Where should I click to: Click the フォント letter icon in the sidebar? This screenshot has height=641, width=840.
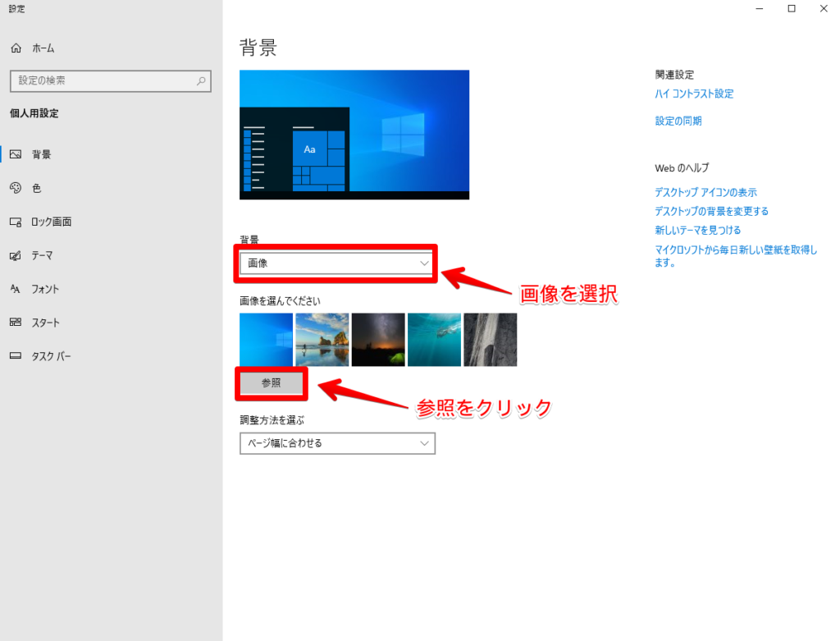(16, 290)
